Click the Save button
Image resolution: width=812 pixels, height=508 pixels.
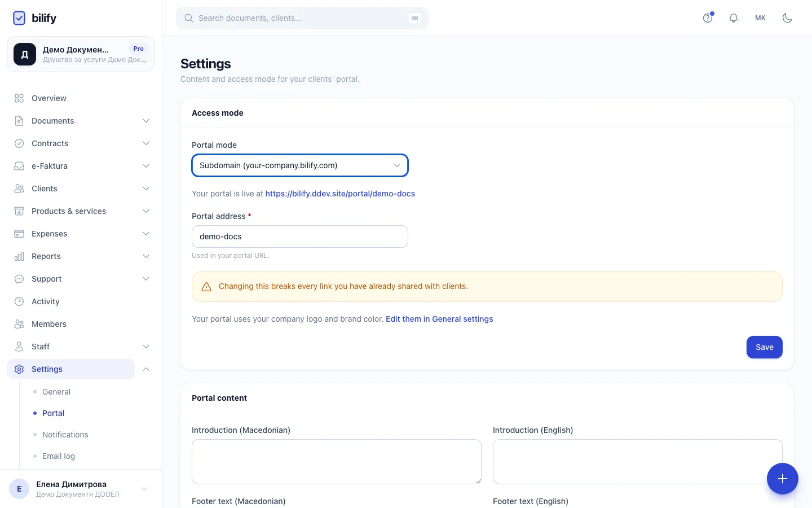point(765,347)
